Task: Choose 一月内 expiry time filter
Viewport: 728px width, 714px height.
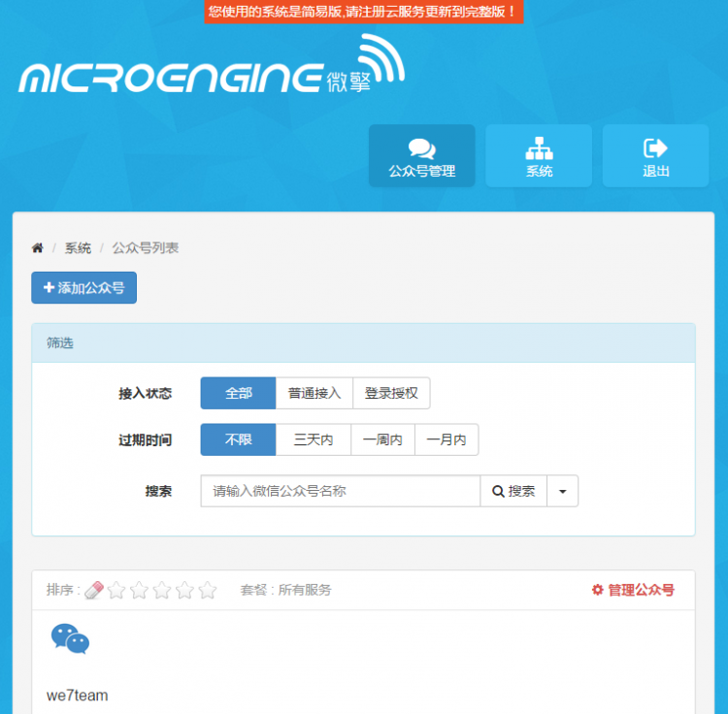Action: 447,439
